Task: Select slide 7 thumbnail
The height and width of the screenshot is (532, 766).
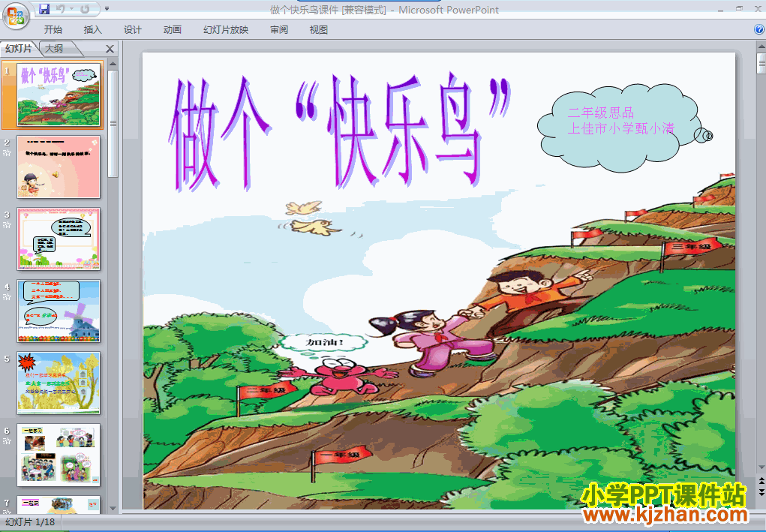Action: pyautogui.click(x=59, y=505)
